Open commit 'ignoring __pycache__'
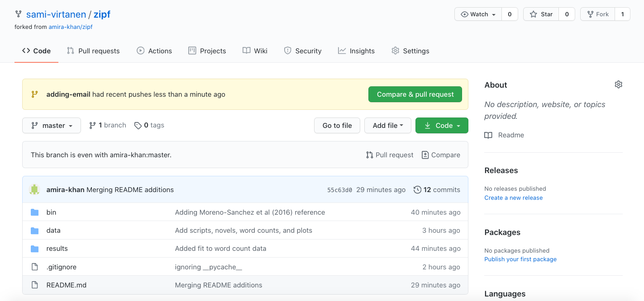Screen dimensions: 644x301 tap(209, 267)
